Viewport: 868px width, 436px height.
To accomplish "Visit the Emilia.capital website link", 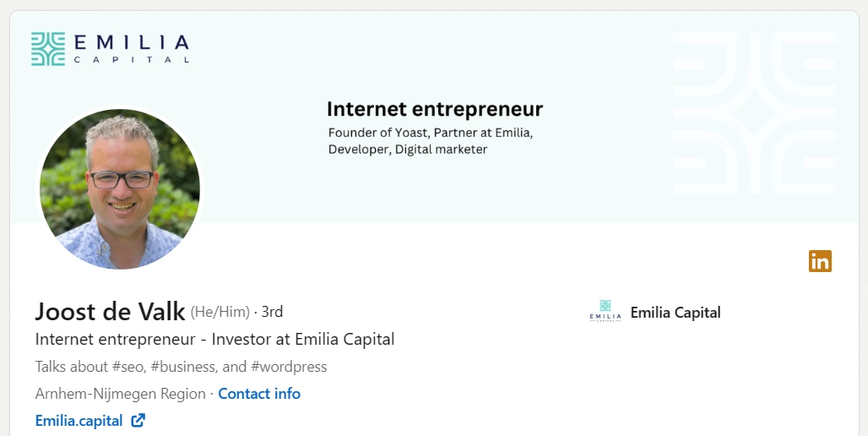I will [x=79, y=420].
